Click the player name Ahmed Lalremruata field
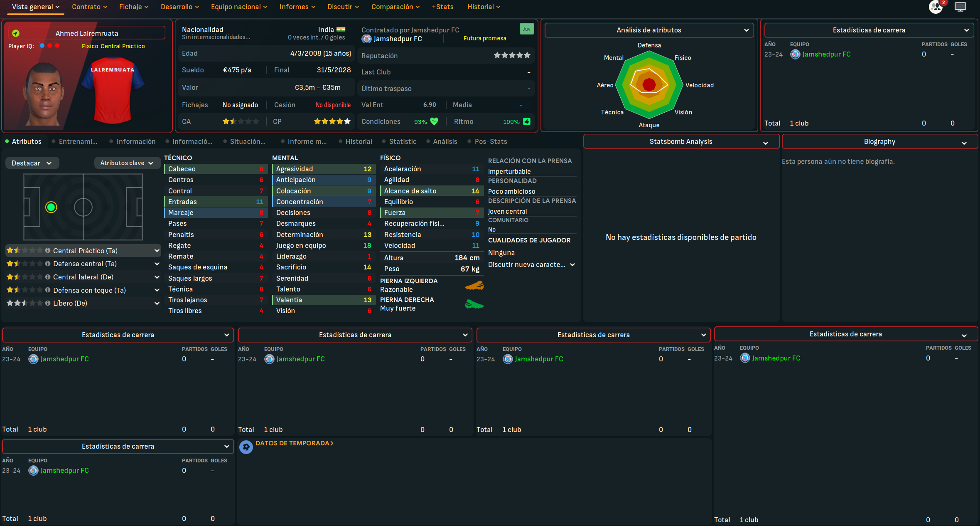The height and width of the screenshot is (526, 980). (x=86, y=33)
